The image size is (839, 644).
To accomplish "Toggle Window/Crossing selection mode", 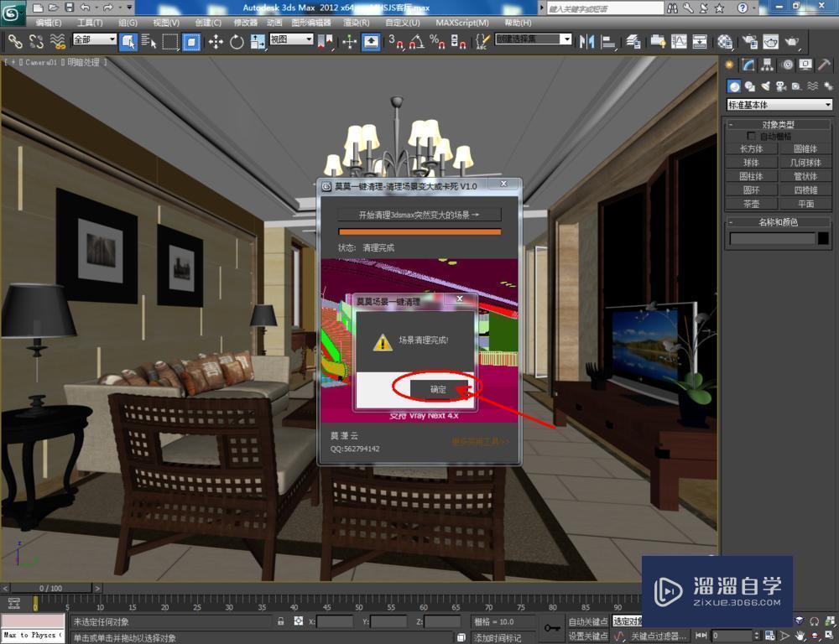I will (x=191, y=41).
